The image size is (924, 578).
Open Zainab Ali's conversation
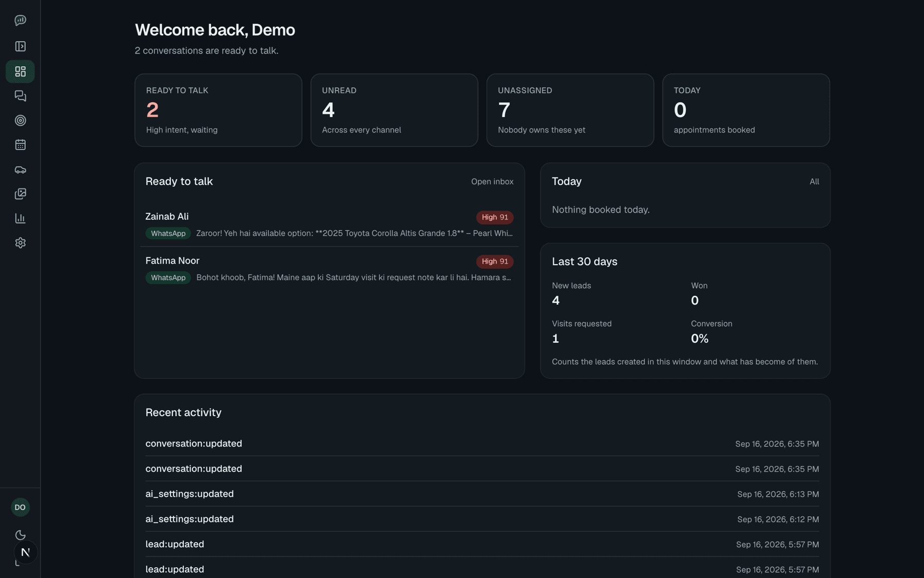tap(329, 225)
